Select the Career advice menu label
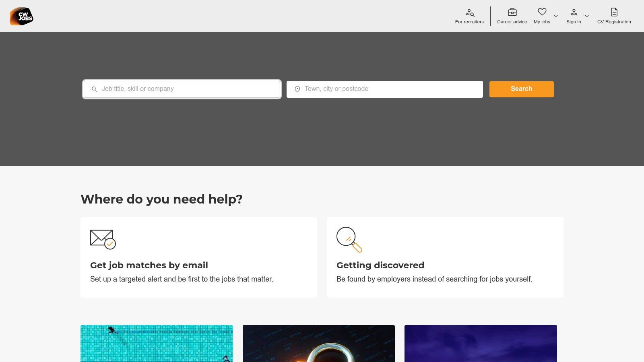The width and height of the screenshot is (644, 362). point(512,22)
